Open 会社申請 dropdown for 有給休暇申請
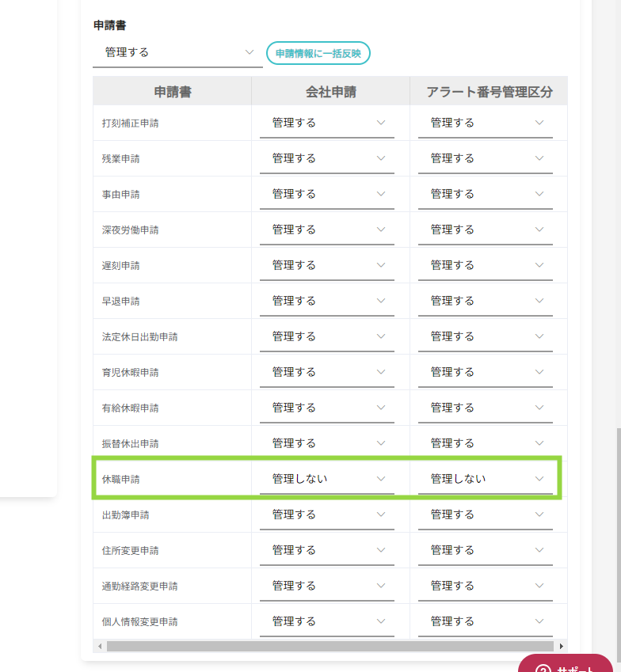This screenshot has width=621, height=672. click(x=327, y=408)
